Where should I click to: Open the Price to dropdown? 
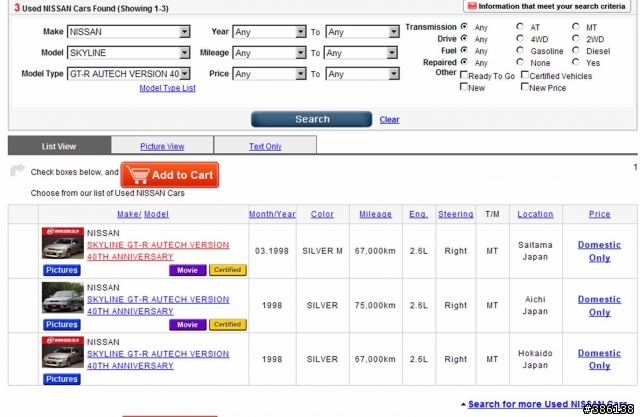pos(362,74)
